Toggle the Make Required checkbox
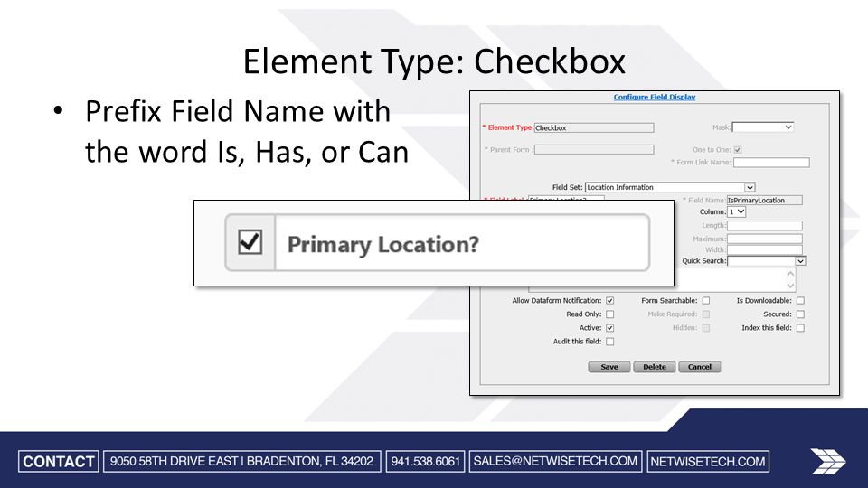Image resolution: width=868 pixels, height=488 pixels. tap(706, 314)
